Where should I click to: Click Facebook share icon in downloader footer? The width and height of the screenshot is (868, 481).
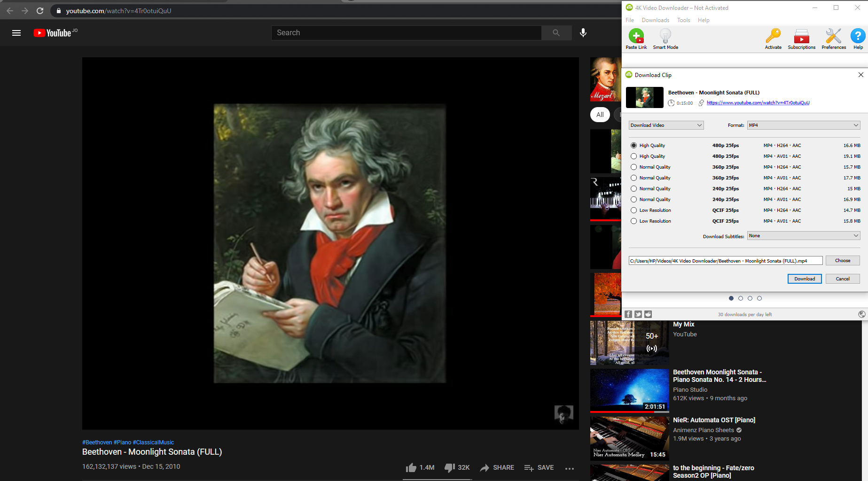628,314
